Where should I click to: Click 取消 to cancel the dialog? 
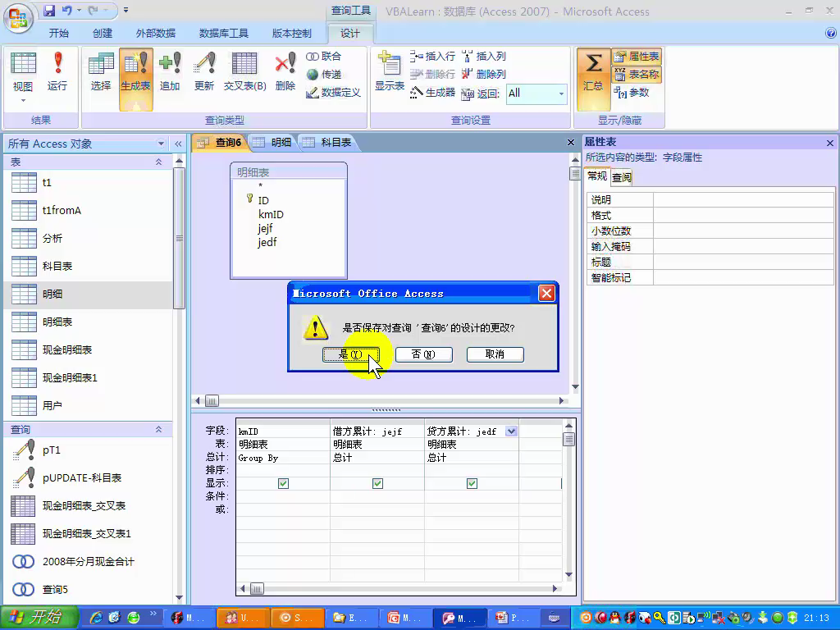click(495, 354)
